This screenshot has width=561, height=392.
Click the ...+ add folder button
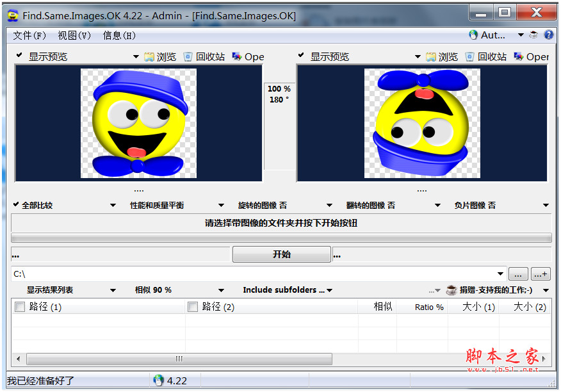(541, 275)
